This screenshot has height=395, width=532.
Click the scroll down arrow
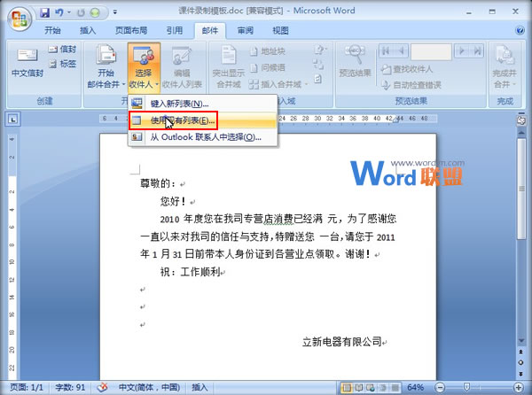521,340
